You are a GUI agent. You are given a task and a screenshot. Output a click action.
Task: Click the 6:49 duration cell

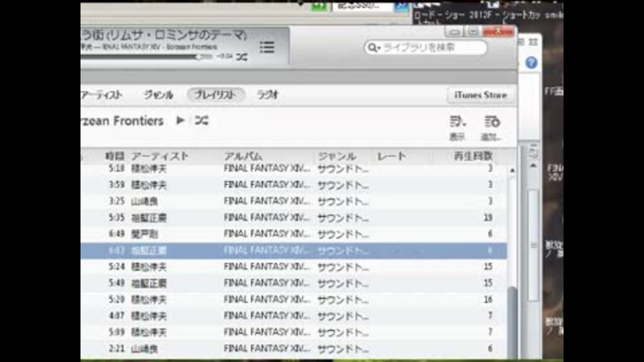click(116, 234)
